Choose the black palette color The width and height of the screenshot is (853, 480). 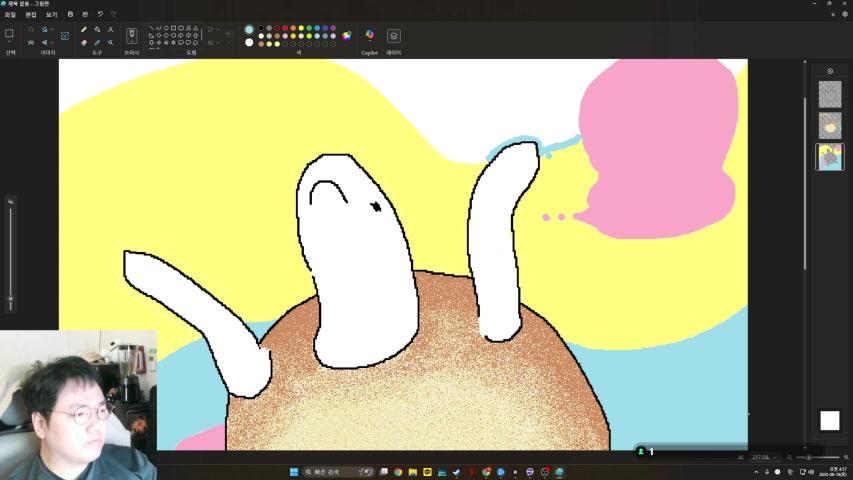tap(261, 28)
